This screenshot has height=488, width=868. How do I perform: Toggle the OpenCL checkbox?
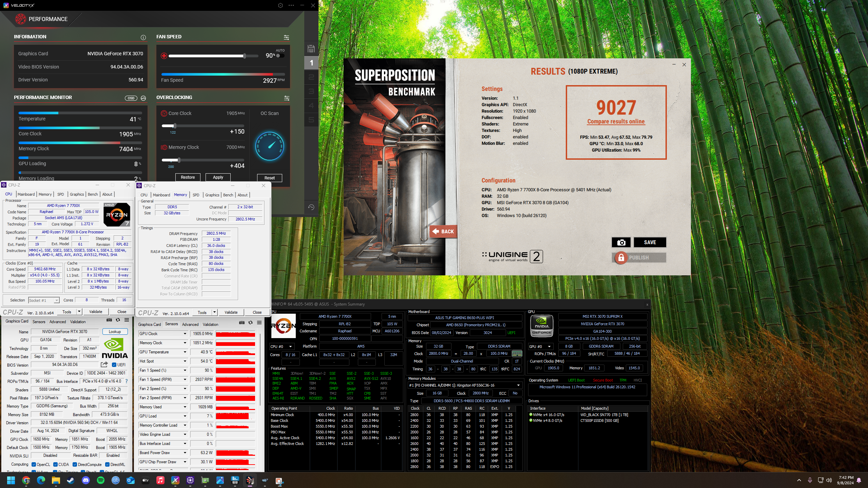tap(34, 465)
